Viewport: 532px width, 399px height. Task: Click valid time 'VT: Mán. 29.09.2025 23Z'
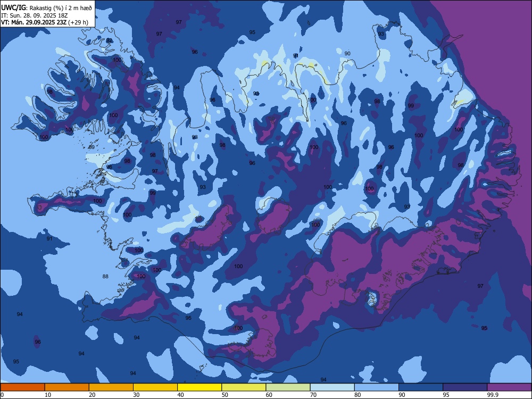coord(34,22)
